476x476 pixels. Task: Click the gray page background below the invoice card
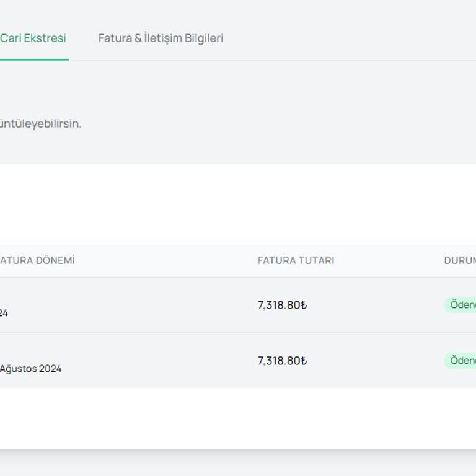236,464
